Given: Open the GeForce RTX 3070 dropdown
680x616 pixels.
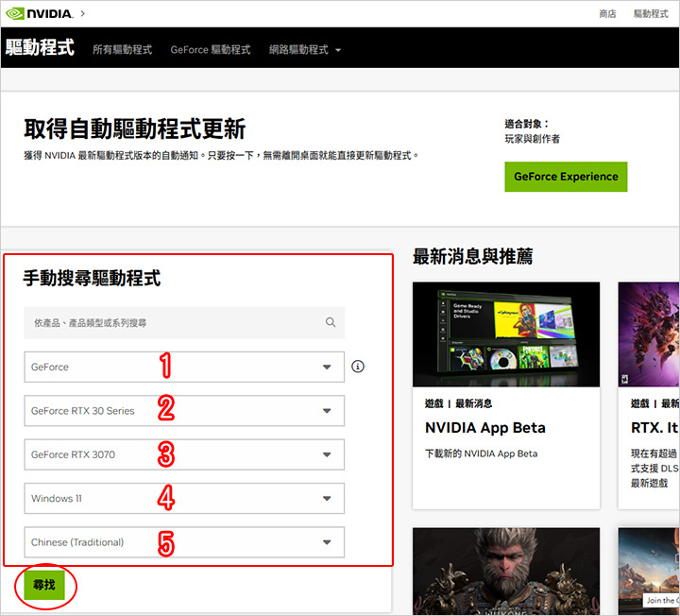Looking at the screenshot, I should point(184,454).
